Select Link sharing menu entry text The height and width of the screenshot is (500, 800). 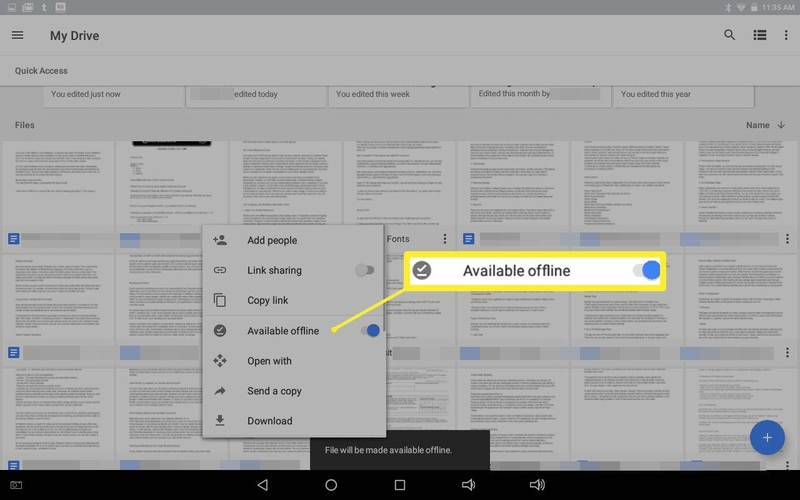274,270
